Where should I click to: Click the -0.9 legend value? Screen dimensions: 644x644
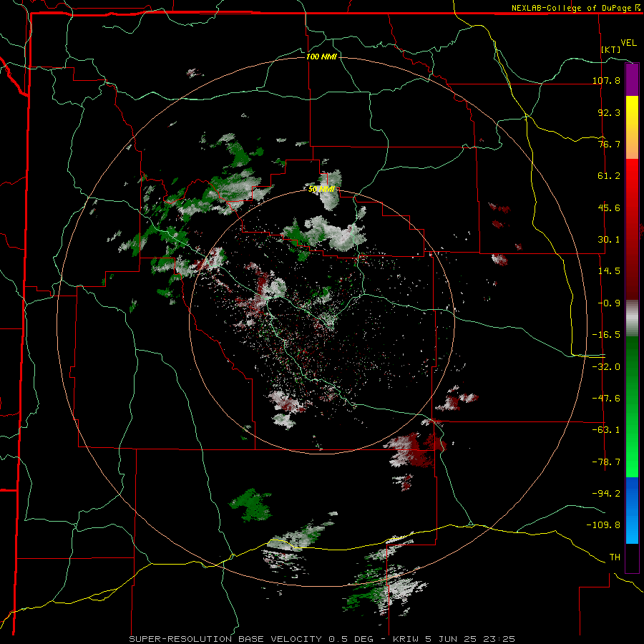609,303
